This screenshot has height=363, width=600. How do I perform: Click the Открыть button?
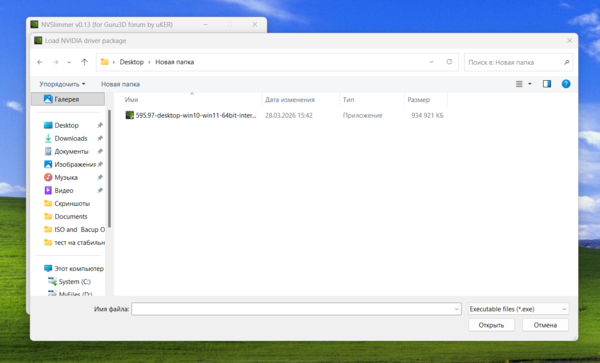(491, 325)
